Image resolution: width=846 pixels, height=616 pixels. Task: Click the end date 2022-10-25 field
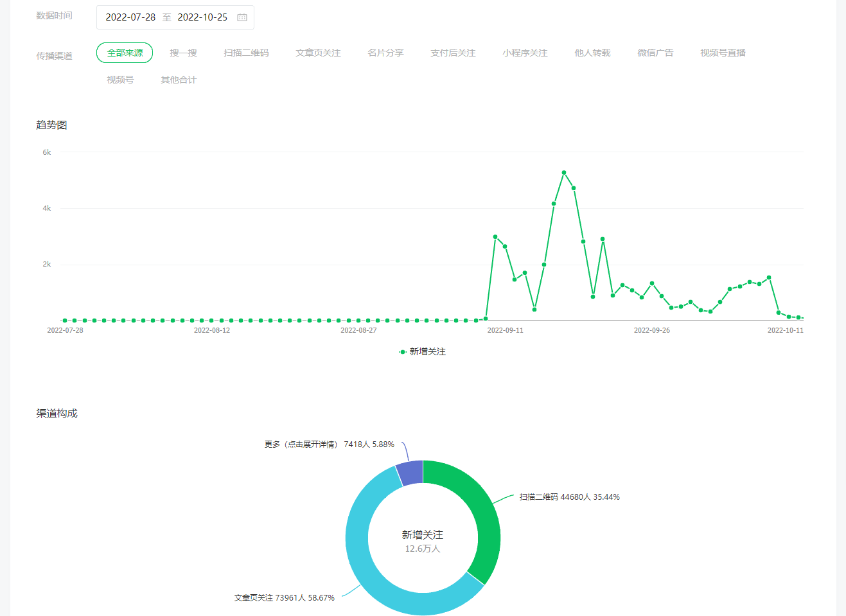pyautogui.click(x=202, y=17)
